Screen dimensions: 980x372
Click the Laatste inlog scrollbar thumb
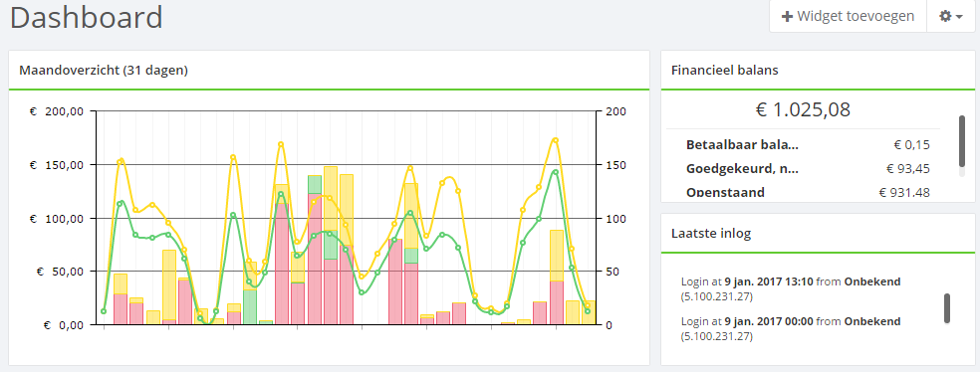(x=947, y=308)
